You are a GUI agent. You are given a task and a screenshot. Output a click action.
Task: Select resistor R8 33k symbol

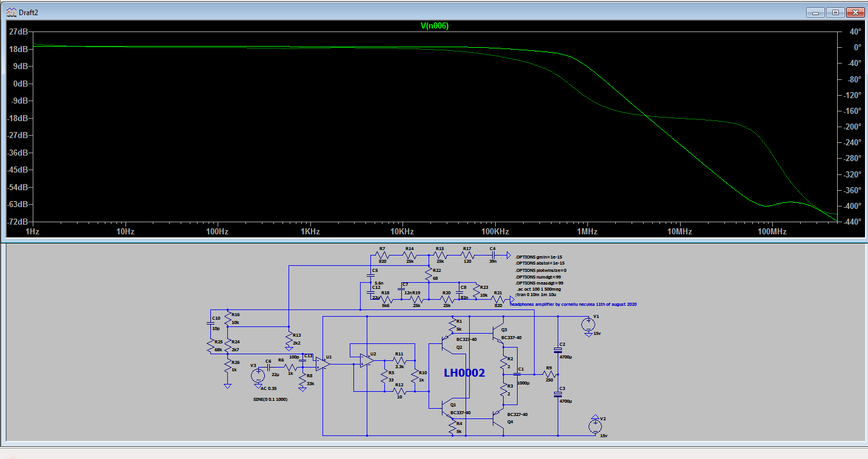(x=302, y=380)
